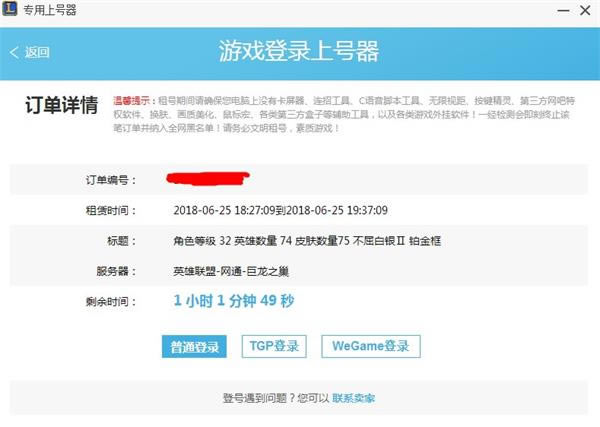The height and width of the screenshot is (427, 600).
Task: Select WeGame登录 login button
Action: (371, 346)
